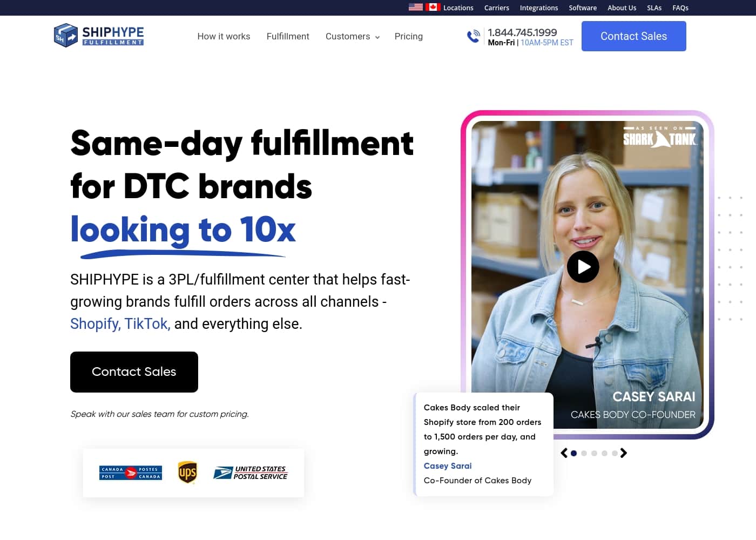
Task: Click the 'CAKES BODY CO-FOUNDER' video caption
Action: [633, 415]
